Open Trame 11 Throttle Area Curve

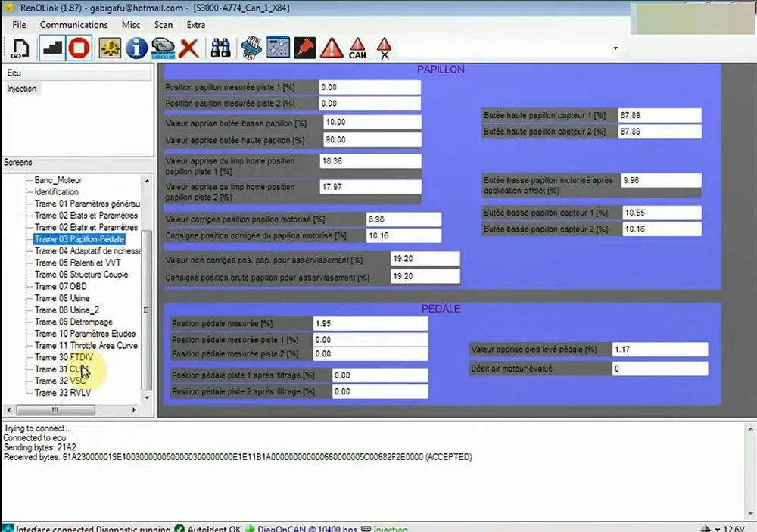point(86,346)
